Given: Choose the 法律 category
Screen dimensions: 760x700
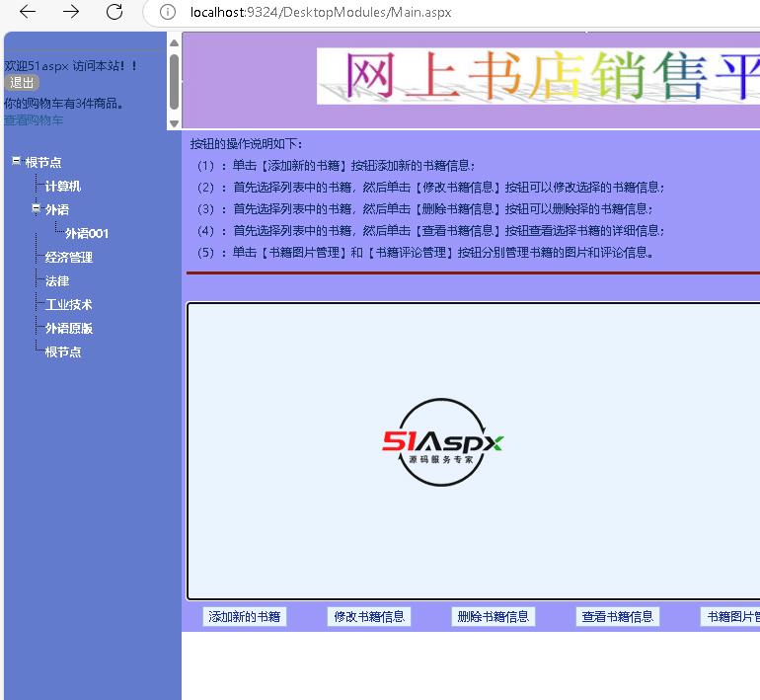Looking at the screenshot, I should coord(56,281).
